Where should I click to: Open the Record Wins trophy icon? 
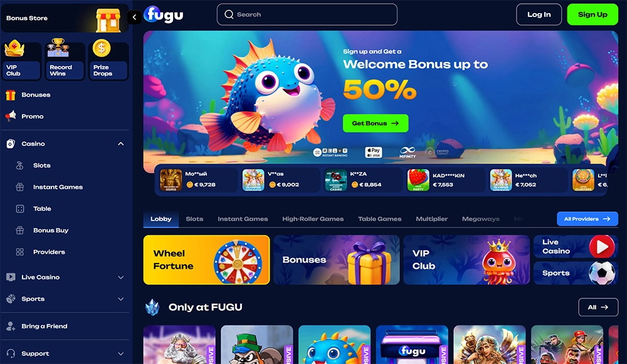click(x=58, y=48)
